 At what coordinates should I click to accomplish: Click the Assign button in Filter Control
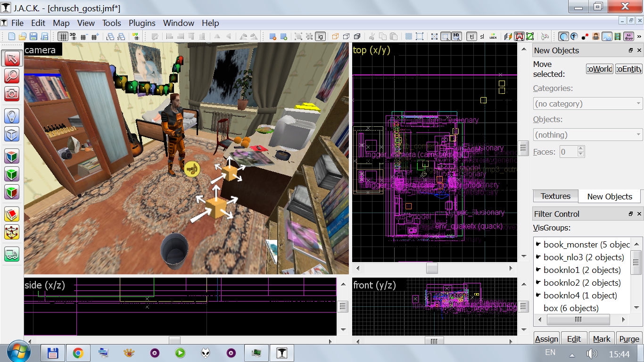pyautogui.click(x=547, y=338)
